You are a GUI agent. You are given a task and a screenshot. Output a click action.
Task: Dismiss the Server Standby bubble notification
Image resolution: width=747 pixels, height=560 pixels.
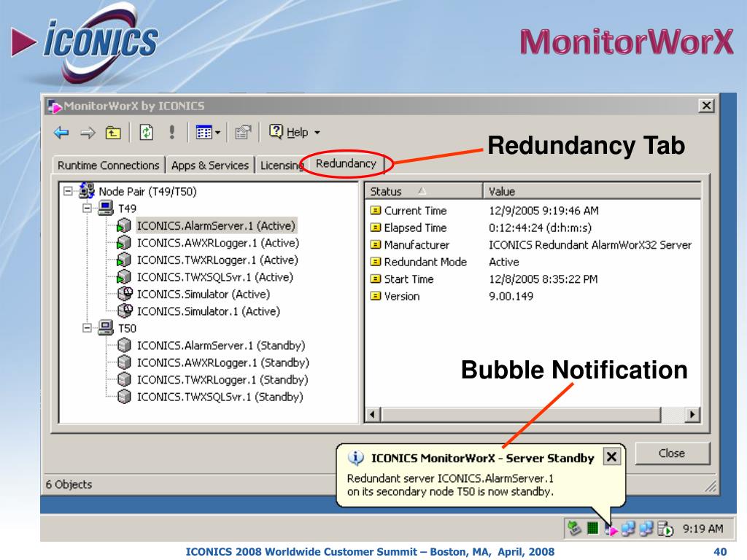click(612, 457)
